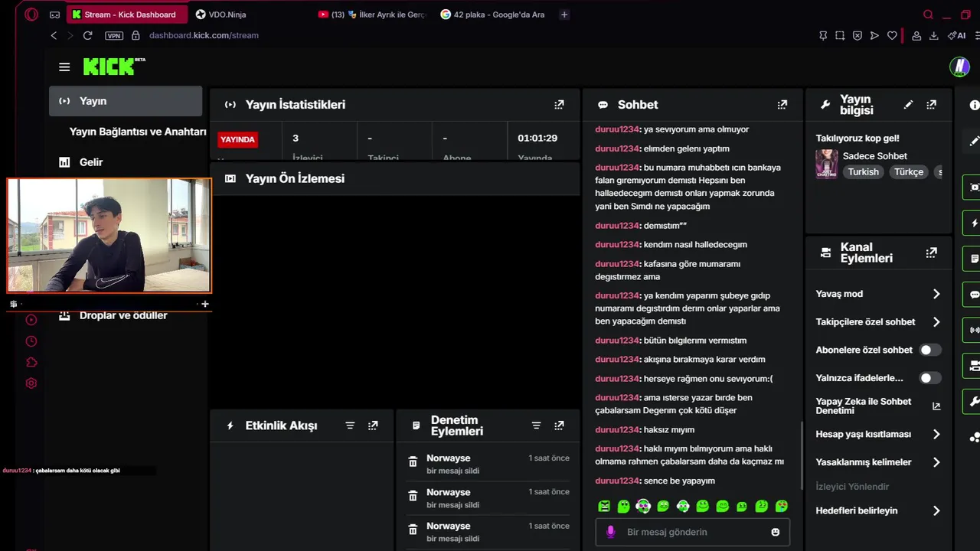Click the Turkish tag chip

point(863,172)
